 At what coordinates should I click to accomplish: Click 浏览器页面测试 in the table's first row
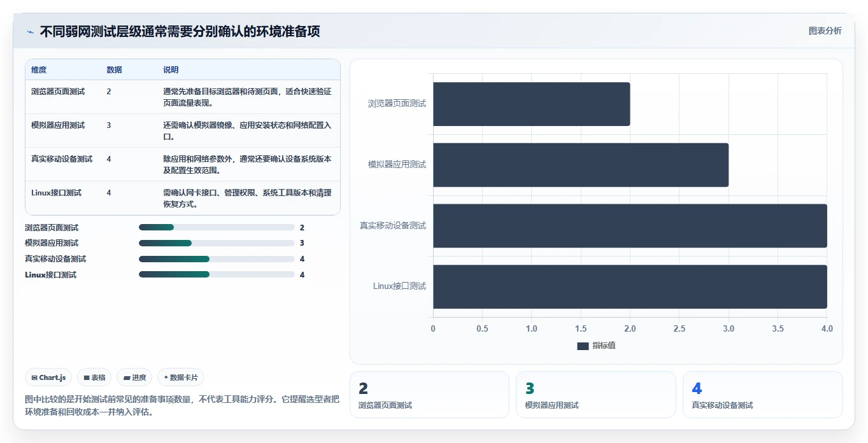coord(58,92)
